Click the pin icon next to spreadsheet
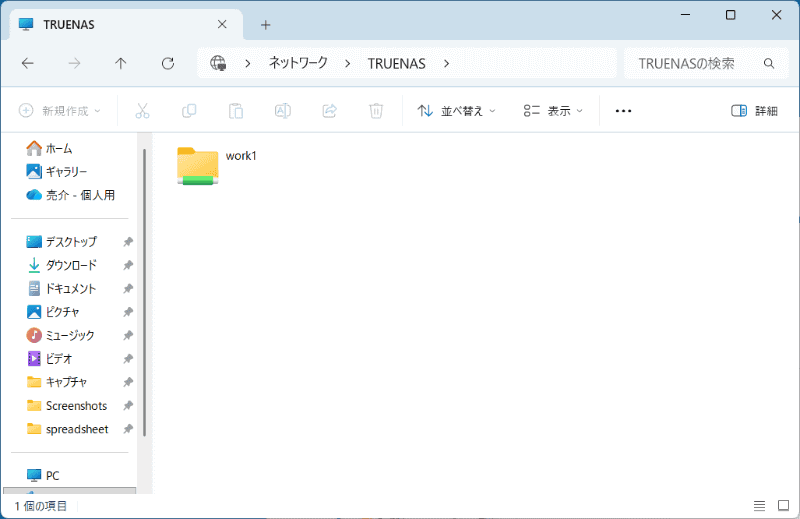800x519 pixels. coord(128,429)
